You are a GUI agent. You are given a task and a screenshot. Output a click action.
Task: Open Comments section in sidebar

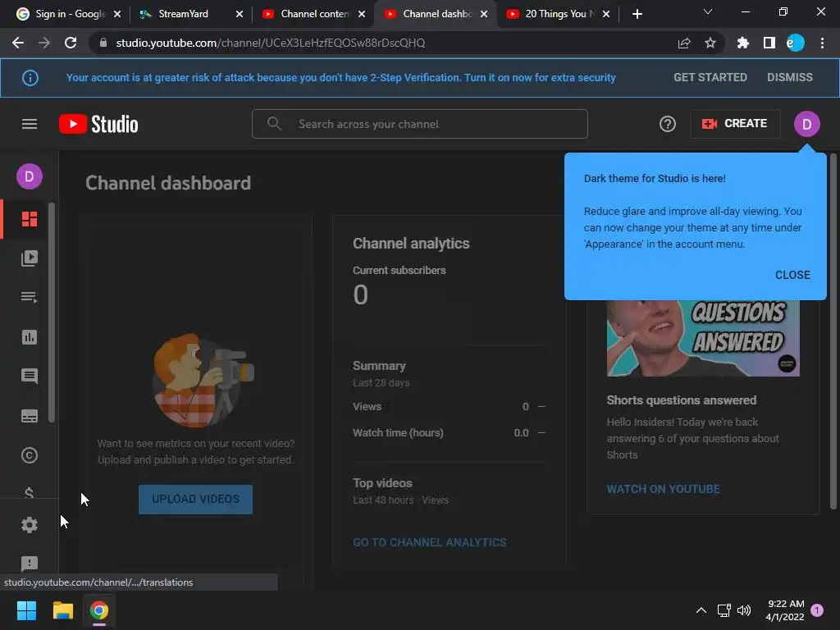coord(29,376)
